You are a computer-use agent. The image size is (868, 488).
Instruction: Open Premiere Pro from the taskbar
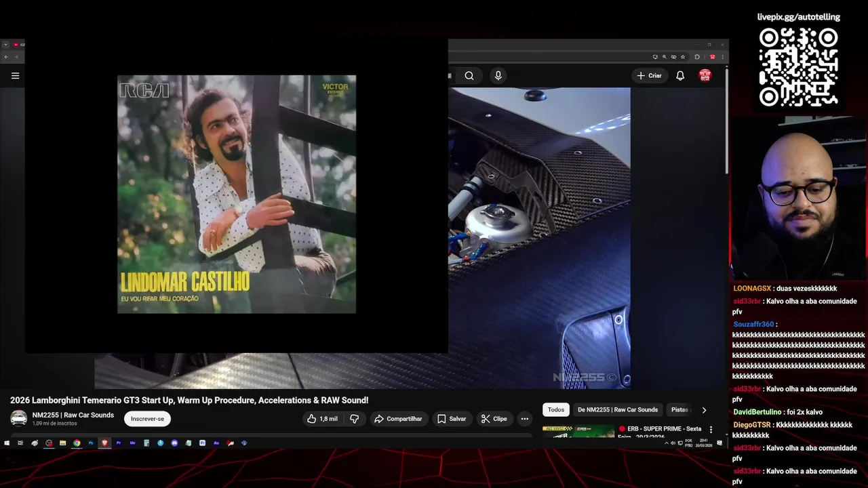point(119,443)
